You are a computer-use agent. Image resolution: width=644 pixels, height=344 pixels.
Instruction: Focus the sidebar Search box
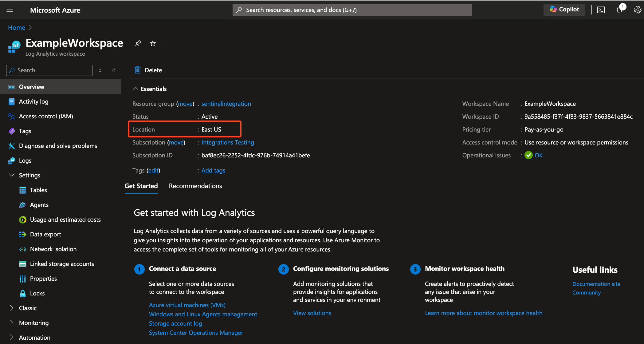pos(49,70)
